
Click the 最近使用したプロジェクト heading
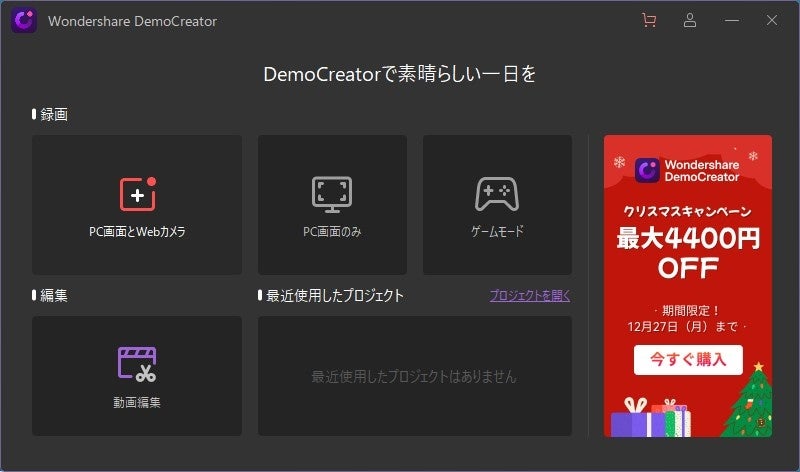pos(335,295)
